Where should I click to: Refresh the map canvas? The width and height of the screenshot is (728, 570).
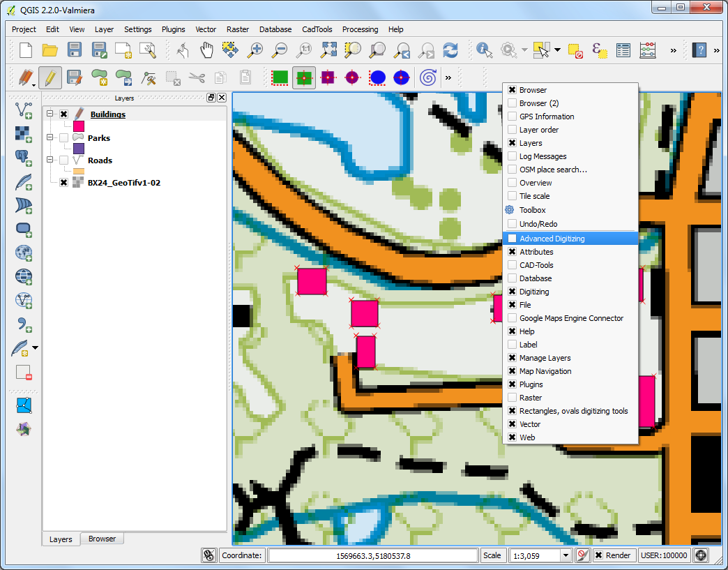tap(450, 50)
